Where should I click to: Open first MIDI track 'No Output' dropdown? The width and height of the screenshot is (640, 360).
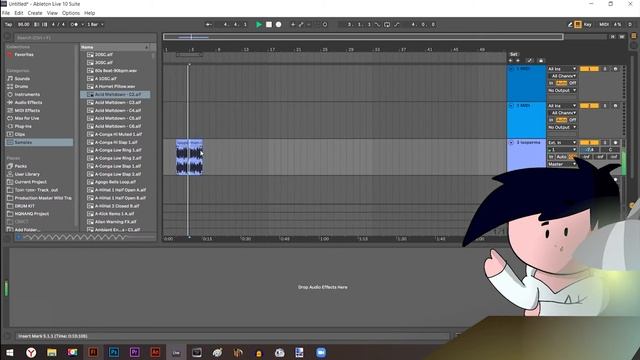(x=562, y=90)
